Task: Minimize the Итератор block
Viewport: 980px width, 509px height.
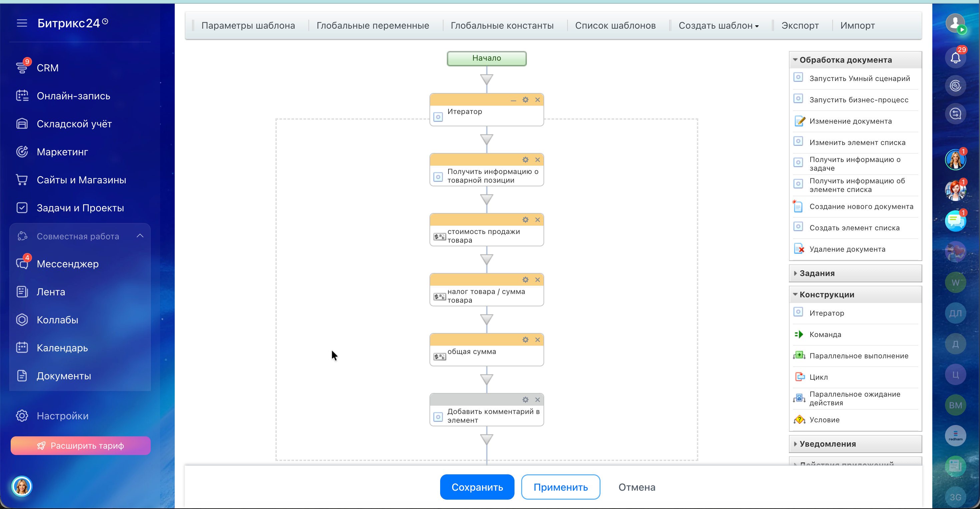Action: (x=513, y=100)
